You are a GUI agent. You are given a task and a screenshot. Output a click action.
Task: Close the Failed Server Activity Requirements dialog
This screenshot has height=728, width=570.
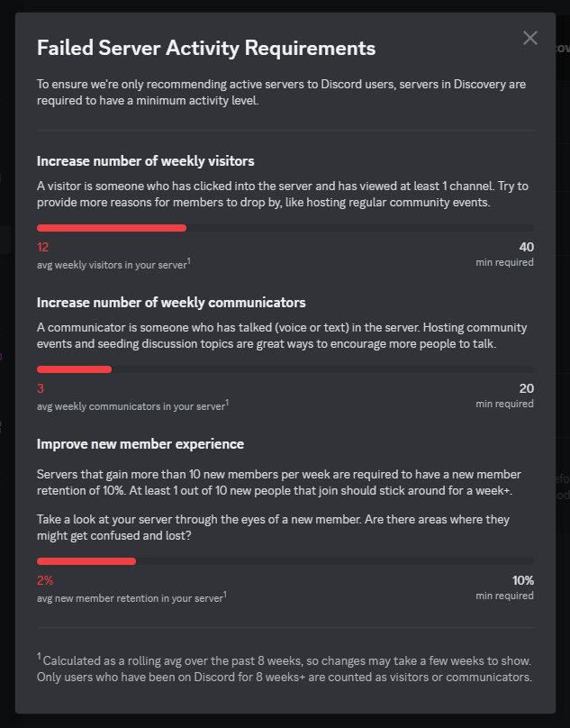pos(530,38)
